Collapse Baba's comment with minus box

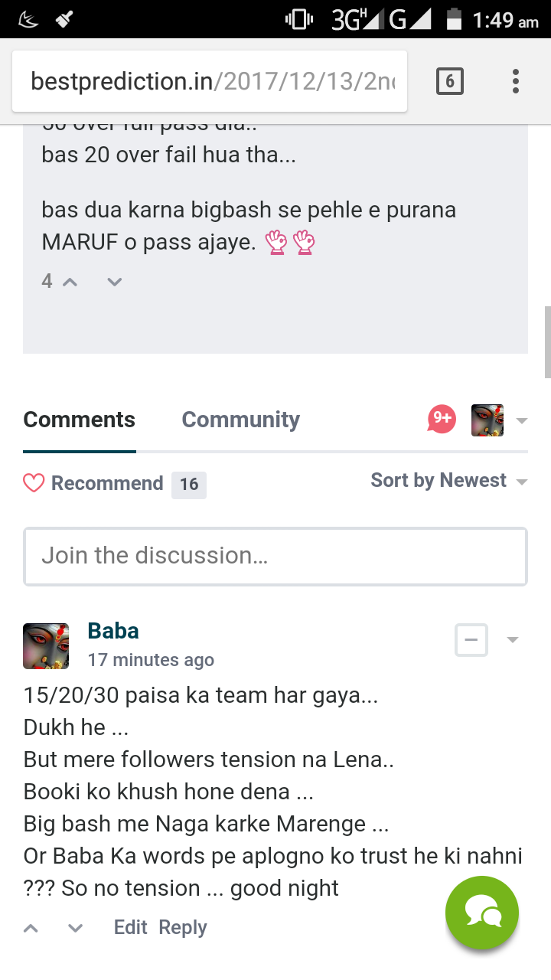471,640
